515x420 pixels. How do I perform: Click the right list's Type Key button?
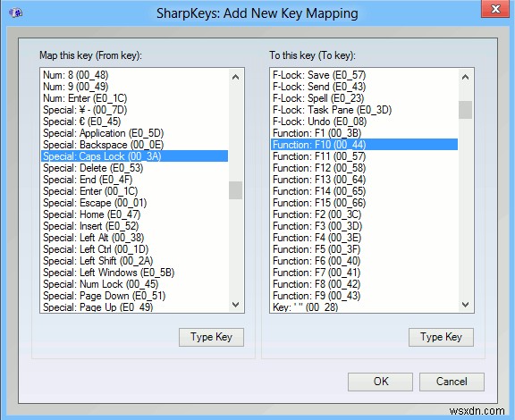click(441, 337)
